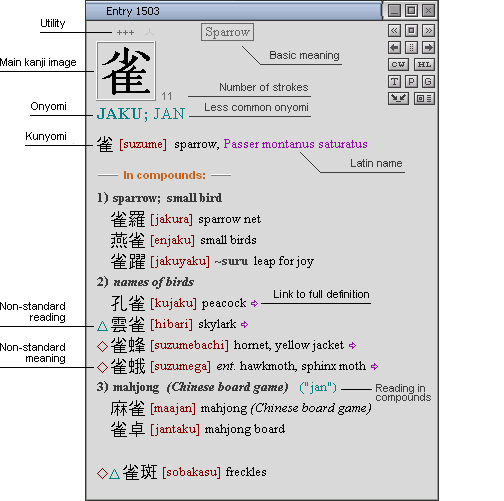Click the G button
504x501 pixels.
(x=428, y=81)
